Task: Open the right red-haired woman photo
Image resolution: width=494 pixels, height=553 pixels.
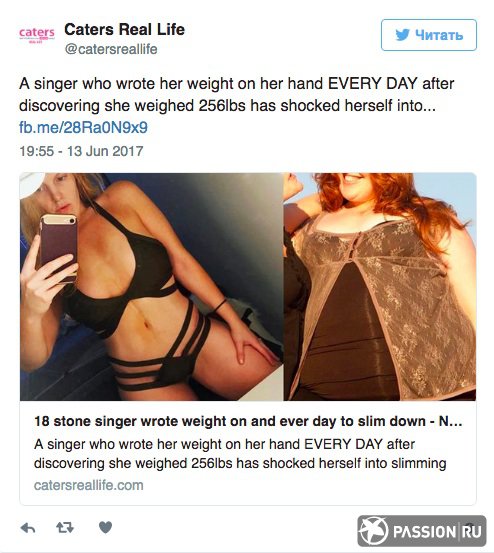Action: pos(380,287)
